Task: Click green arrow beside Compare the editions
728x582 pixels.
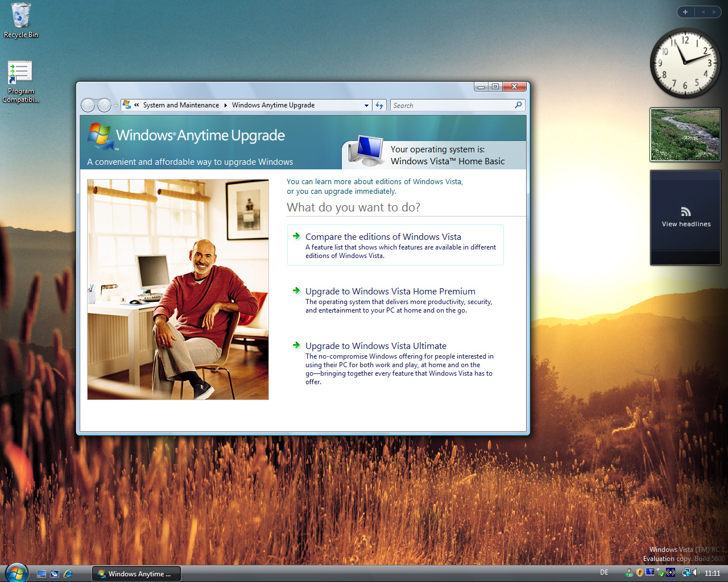Action: pyautogui.click(x=296, y=236)
